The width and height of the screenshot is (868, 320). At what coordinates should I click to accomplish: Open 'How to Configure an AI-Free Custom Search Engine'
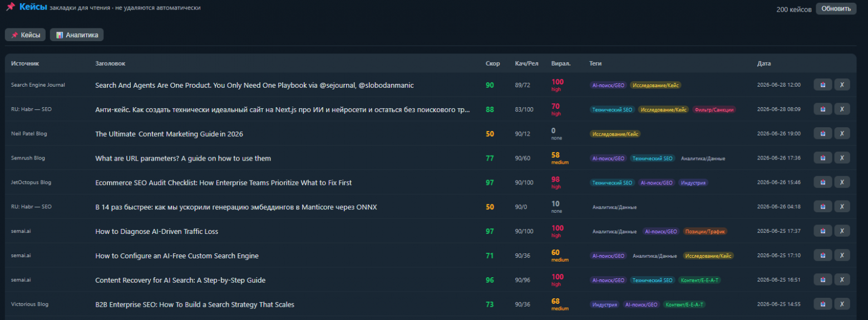[x=177, y=256]
